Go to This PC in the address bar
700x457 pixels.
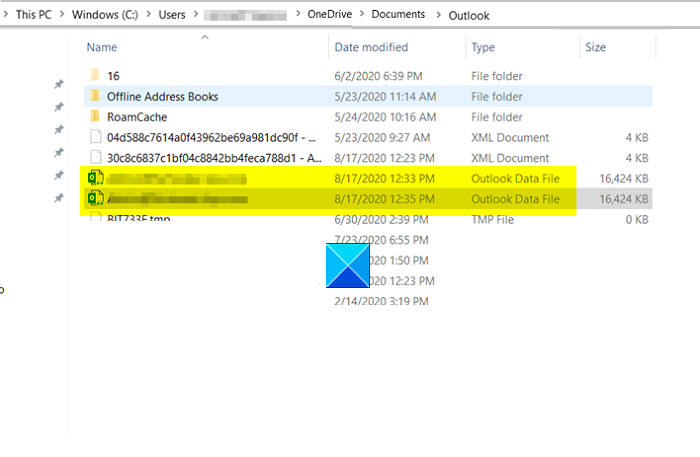[33, 15]
